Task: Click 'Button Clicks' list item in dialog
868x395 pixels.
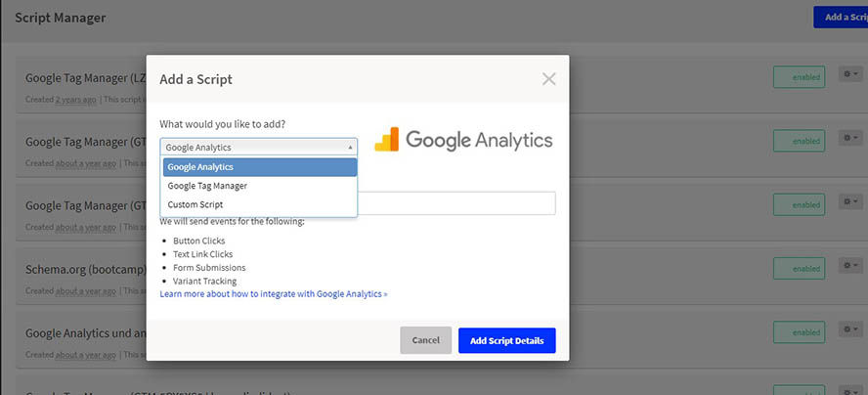Action: point(198,241)
